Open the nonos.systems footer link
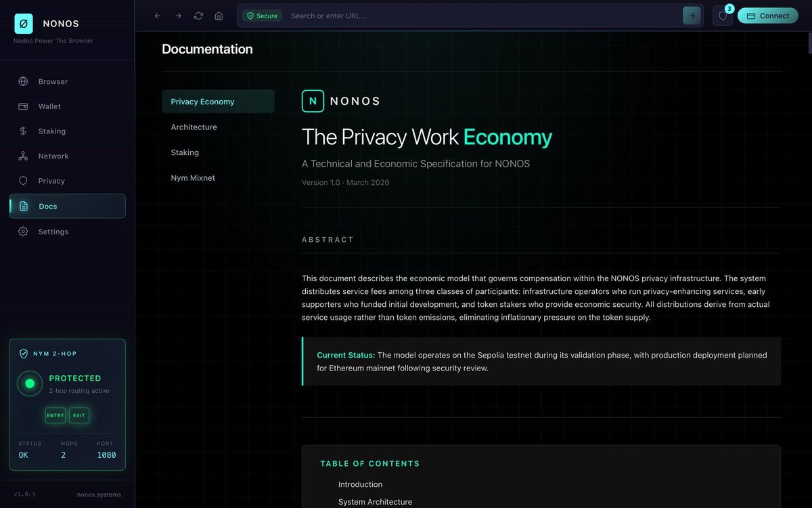The width and height of the screenshot is (812, 508). (x=99, y=494)
